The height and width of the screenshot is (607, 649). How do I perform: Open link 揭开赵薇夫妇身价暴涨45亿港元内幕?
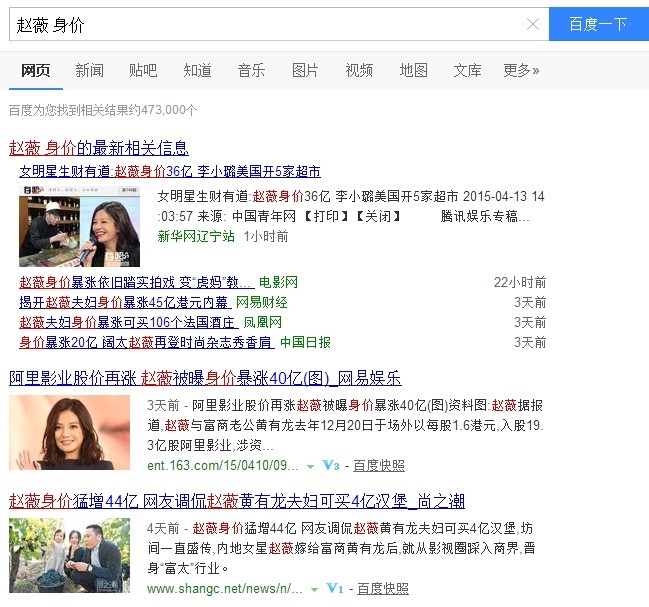(125, 302)
